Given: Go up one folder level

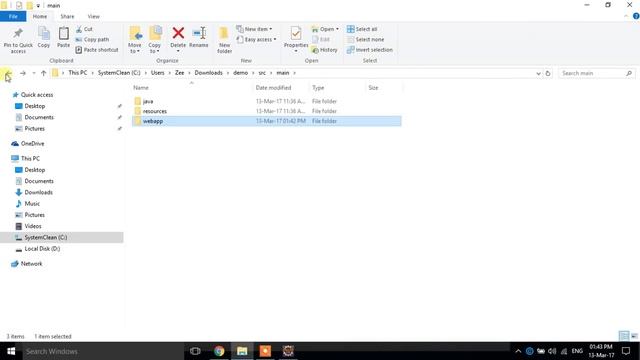Looking at the screenshot, I should tap(43, 73).
